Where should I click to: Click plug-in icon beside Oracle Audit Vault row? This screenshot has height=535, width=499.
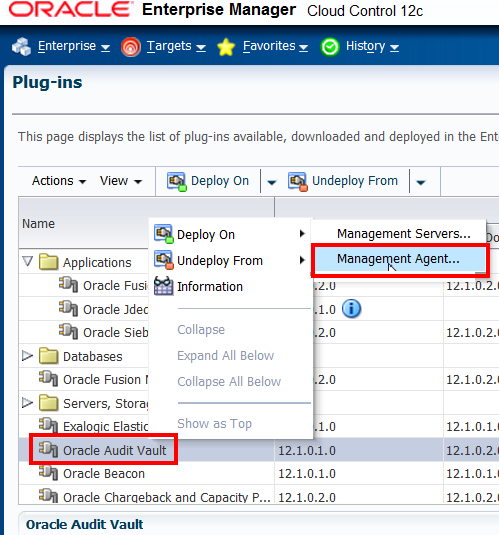pyautogui.click(x=48, y=450)
